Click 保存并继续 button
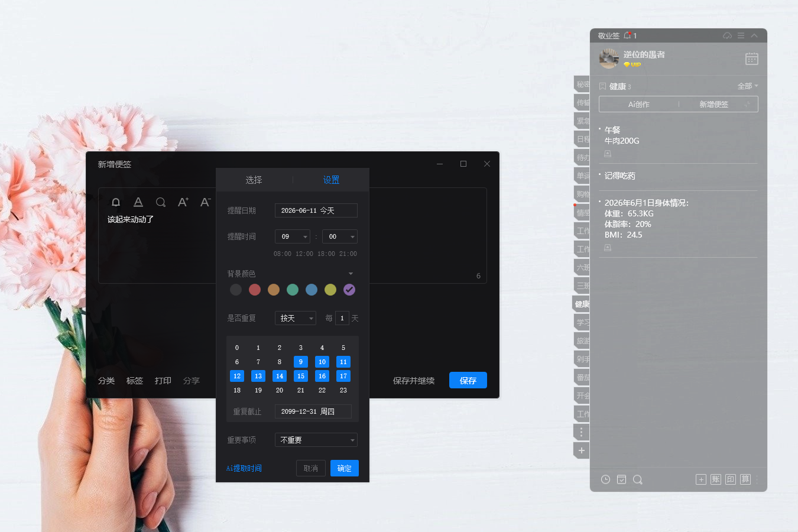798x532 pixels. (414, 381)
